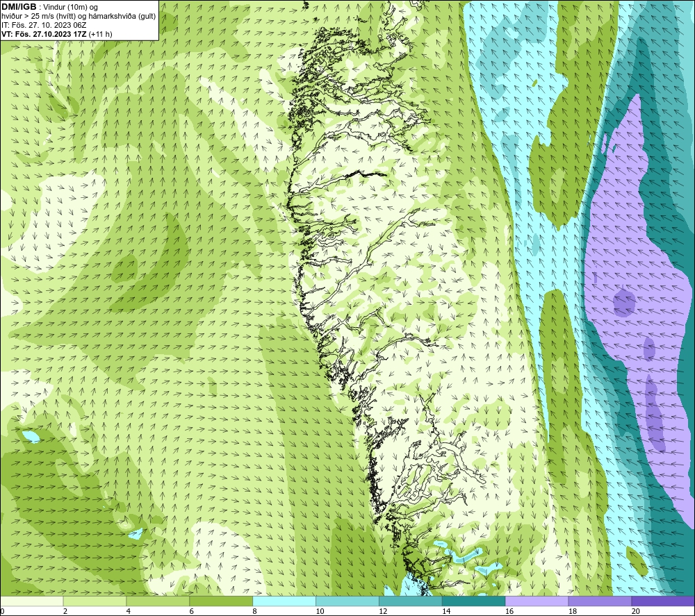The width and height of the screenshot is (695, 616).
Task: Click the legend label "10"
Action: [x=320, y=612]
